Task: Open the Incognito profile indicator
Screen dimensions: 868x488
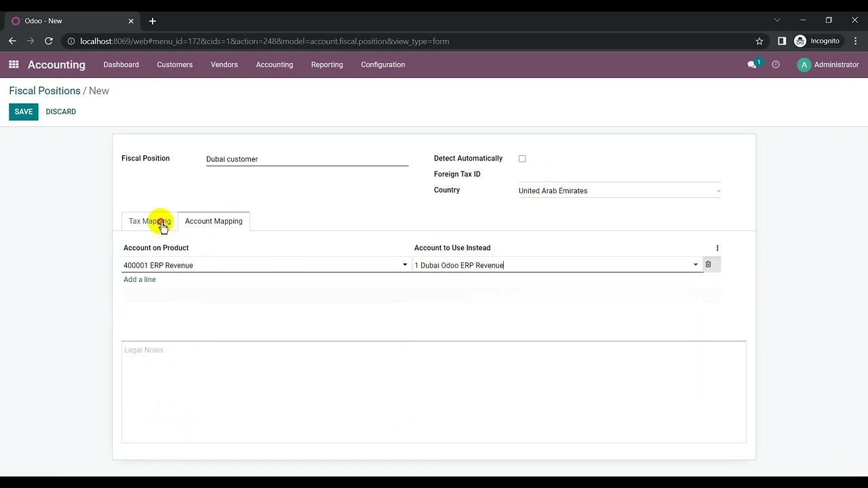Action: (x=817, y=41)
